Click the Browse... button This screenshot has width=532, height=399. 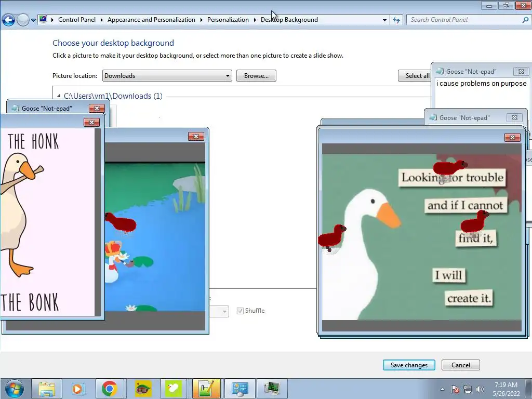click(256, 76)
